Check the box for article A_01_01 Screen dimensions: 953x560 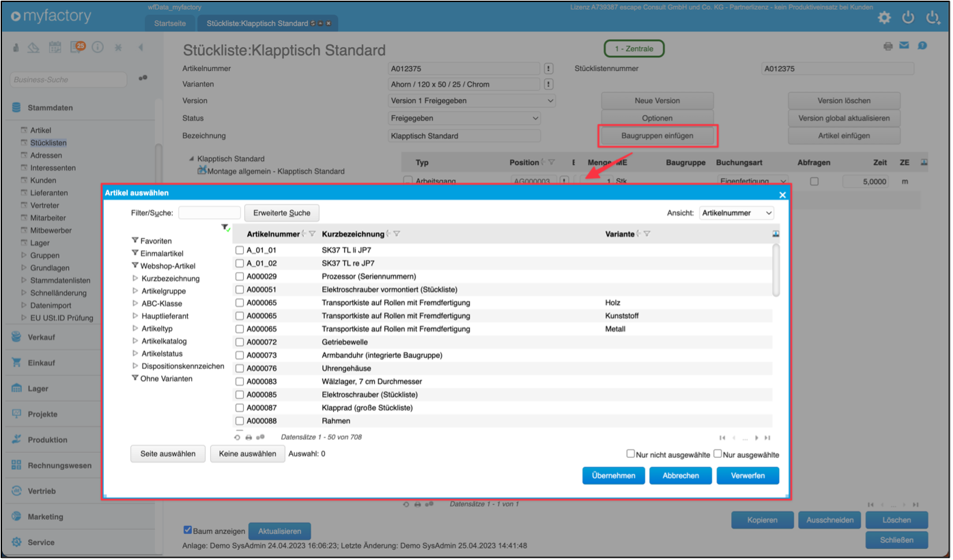click(240, 250)
